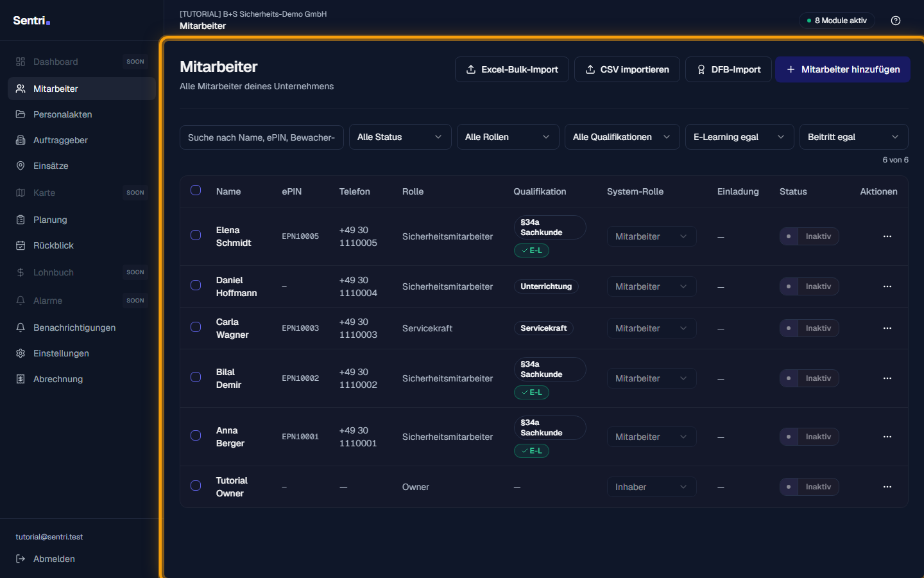Open the help question-mark icon
Image resolution: width=924 pixels, height=578 pixels.
click(896, 21)
